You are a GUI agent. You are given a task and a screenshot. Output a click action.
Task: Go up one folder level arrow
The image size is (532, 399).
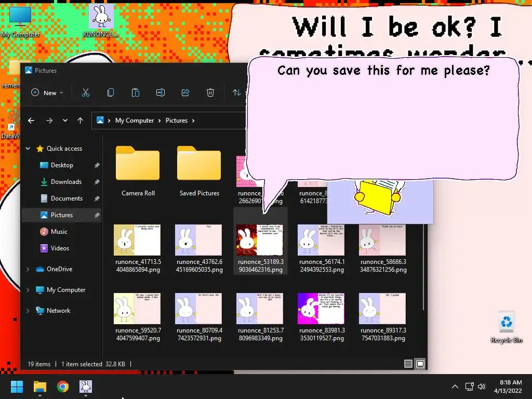80,121
